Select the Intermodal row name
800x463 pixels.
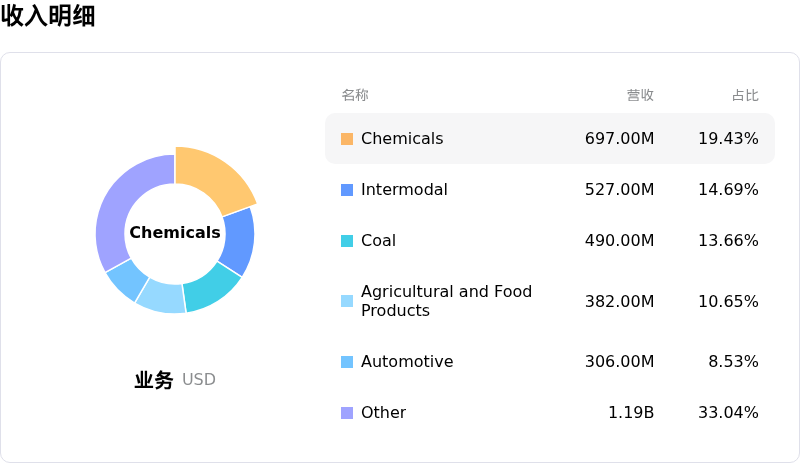tap(404, 190)
